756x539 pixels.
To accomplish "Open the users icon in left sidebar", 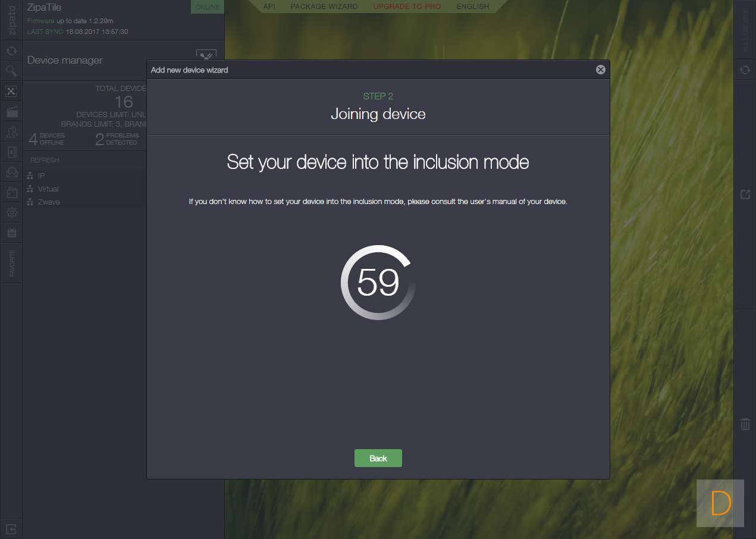I will (11, 131).
